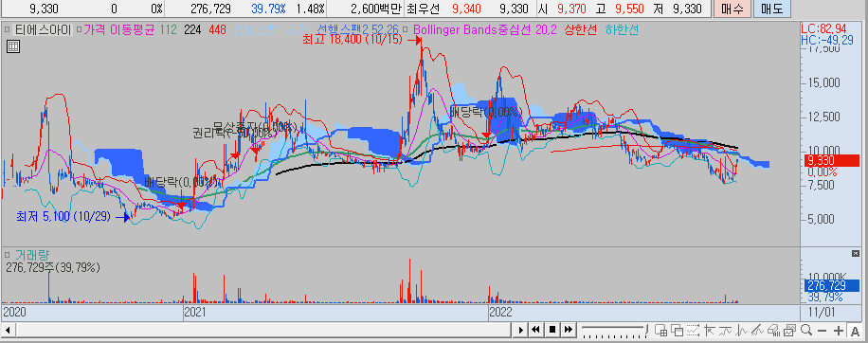Select the 224 moving average label
This screenshot has width=868, height=343.
[x=192, y=30]
